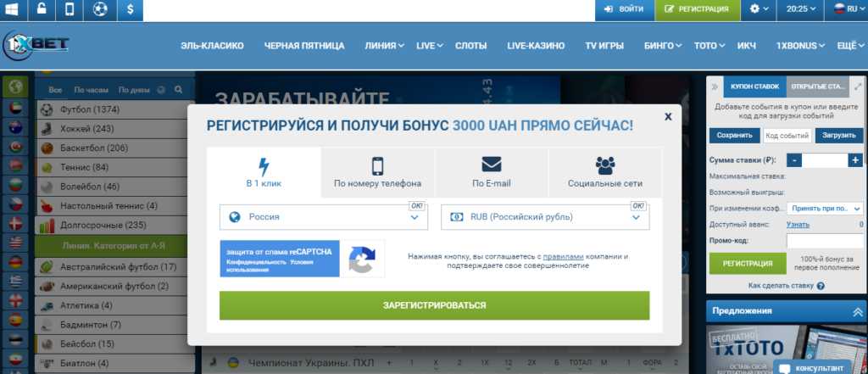Open the mobile phone app icon
Screen dimensions: 868x374
(70, 9)
